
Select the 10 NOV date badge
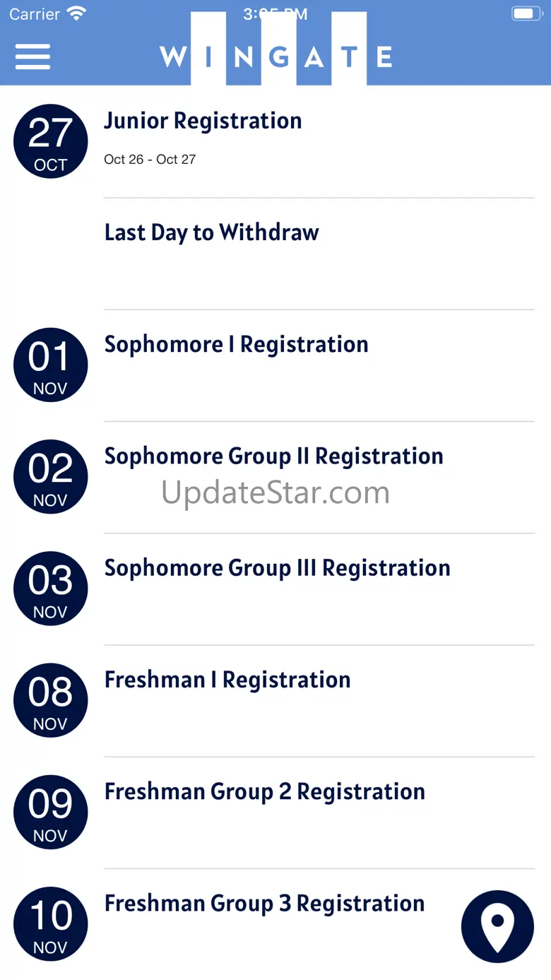(50, 924)
